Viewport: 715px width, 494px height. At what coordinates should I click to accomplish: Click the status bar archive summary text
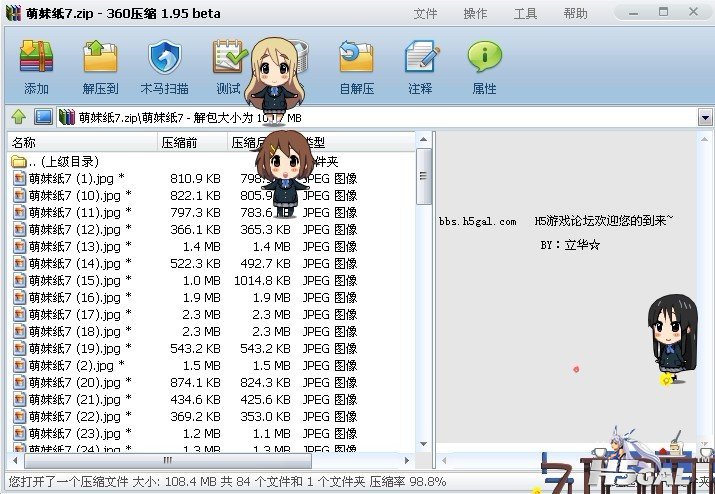point(227,482)
